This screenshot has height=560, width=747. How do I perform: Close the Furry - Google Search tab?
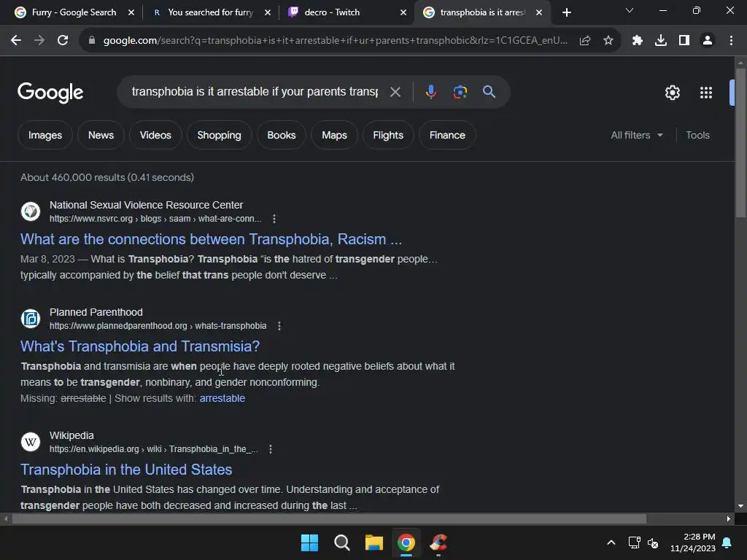pyautogui.click(x=131, y=12)
